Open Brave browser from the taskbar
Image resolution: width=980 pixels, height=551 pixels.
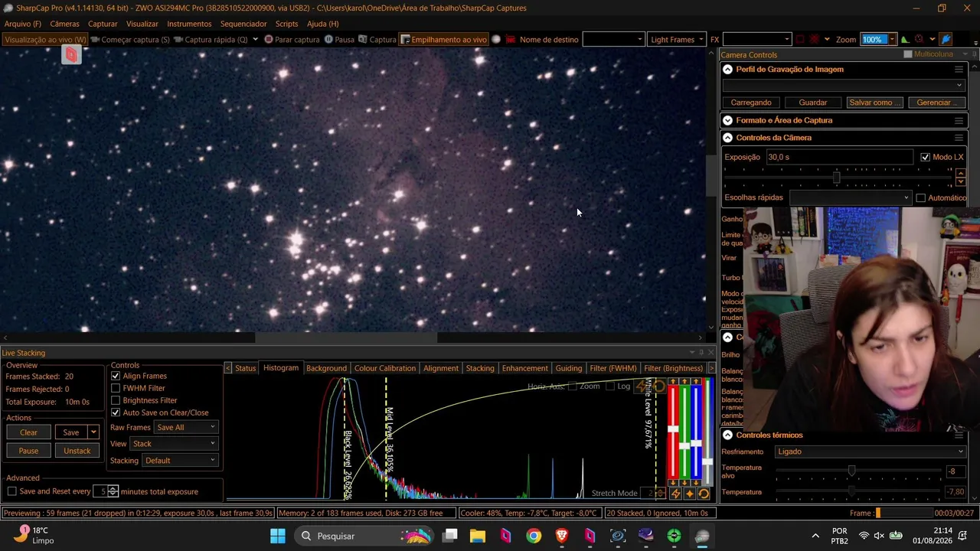[x=562, y=536]
